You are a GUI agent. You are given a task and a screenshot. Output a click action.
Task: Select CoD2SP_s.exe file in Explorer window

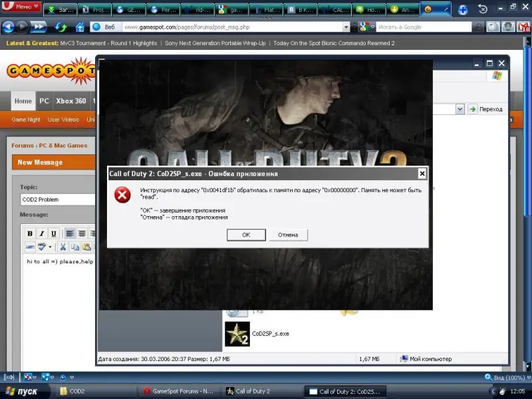pyautogui.click(x=257, y=334)
